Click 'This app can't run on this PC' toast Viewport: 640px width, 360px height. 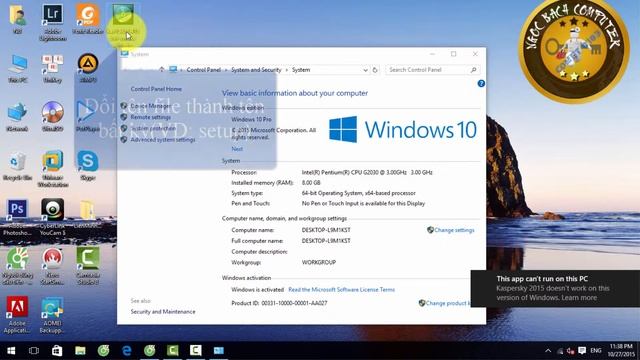[x=555, y=288]
